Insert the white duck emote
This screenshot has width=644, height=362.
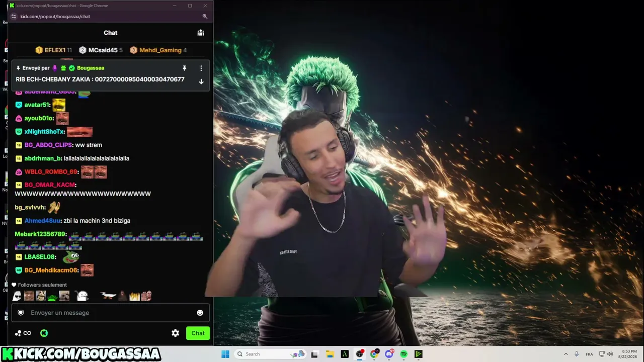[x=108, y=296]
